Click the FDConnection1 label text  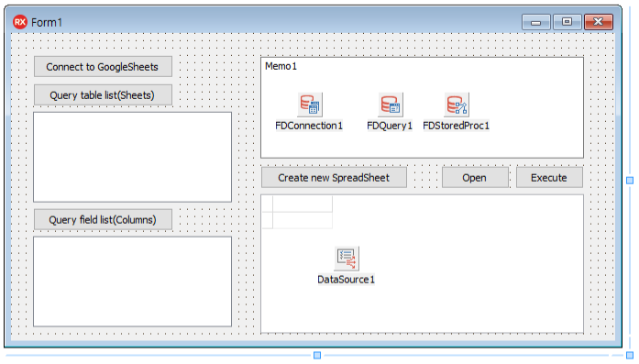309,126
